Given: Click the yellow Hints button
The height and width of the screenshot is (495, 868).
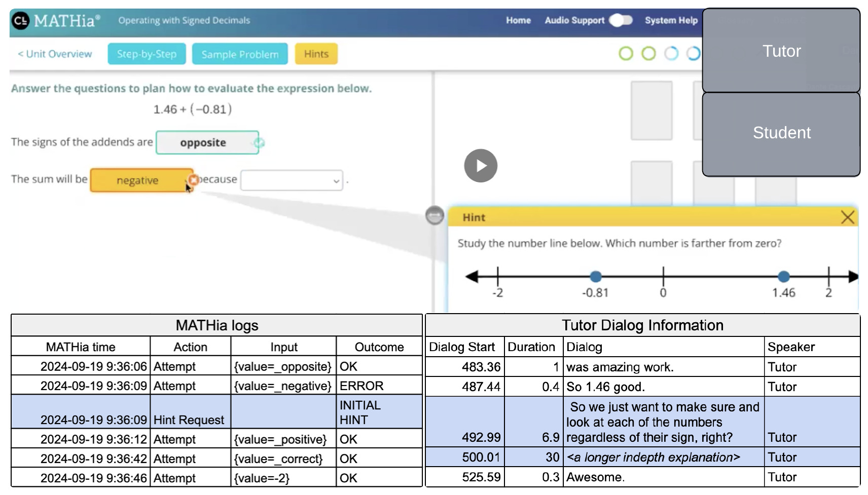Looking at the screenshot, I should pos(316,54).
